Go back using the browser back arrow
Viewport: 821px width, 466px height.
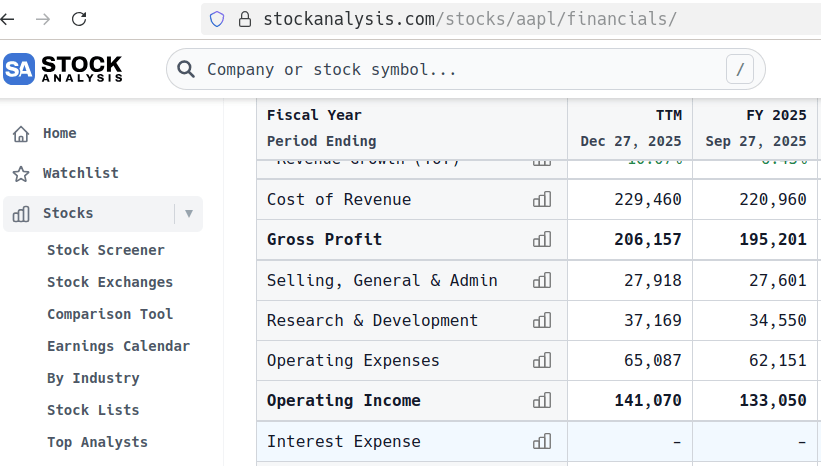(x=7, y=19)
